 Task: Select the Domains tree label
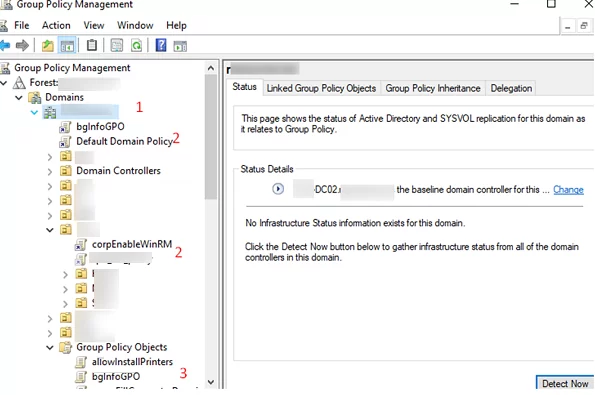click(x=64, y=97)
